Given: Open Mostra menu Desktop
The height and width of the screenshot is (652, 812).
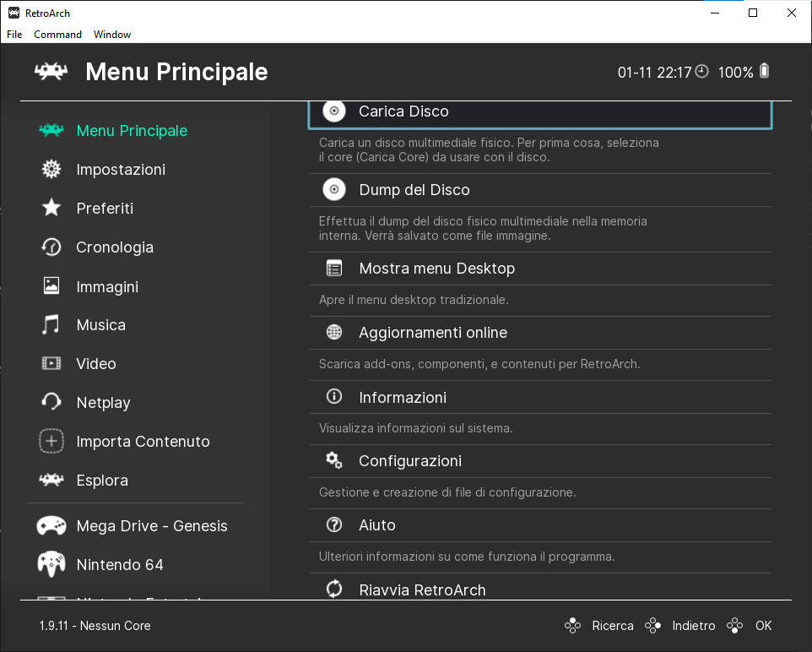Looking at the screenshot, I should click(x=540, y=269).
